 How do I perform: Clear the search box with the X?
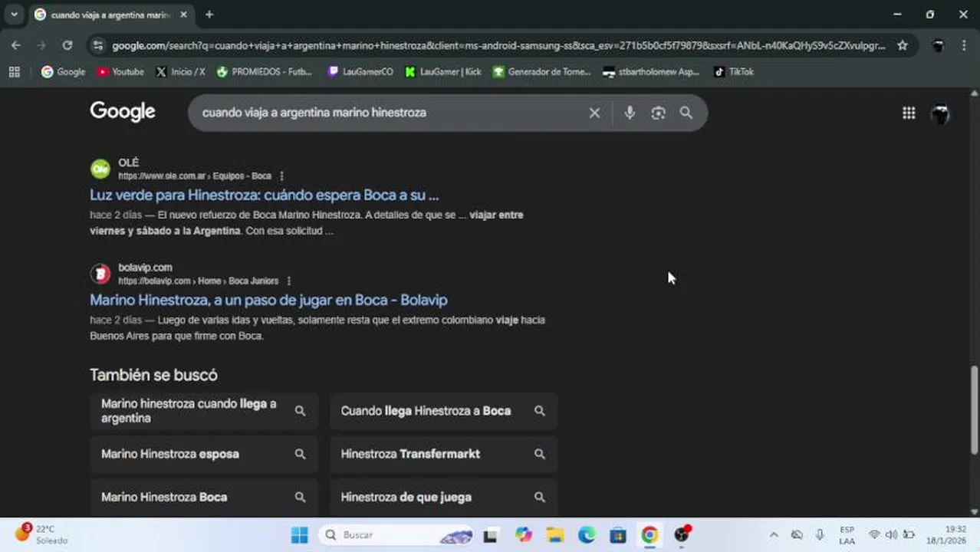(x=594, y=113)
